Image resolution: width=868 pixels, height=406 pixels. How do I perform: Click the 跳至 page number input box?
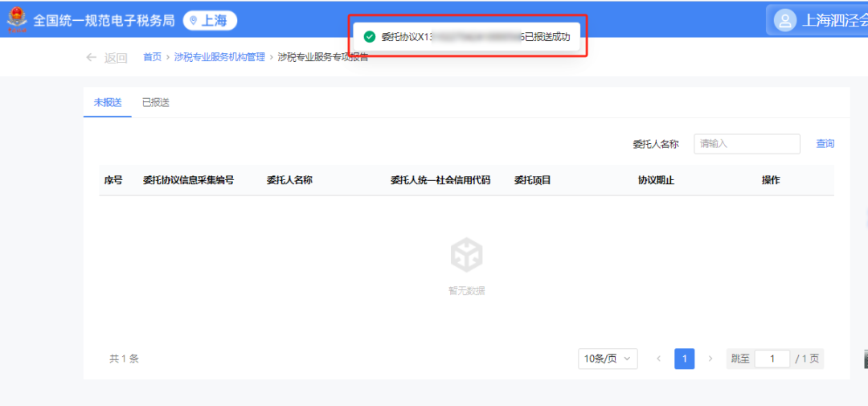tap(772, 359)
